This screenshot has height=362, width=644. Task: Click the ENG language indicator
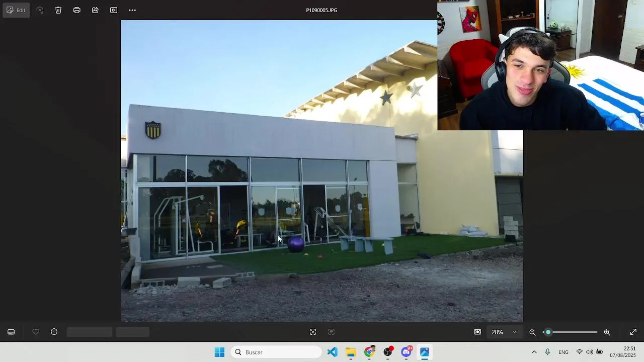click(563, 352)
